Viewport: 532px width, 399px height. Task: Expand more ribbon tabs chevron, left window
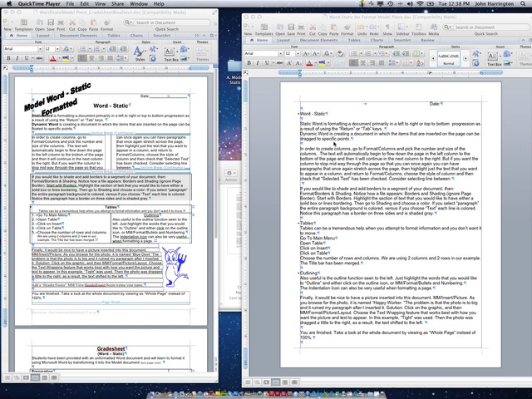click(197, 35)
